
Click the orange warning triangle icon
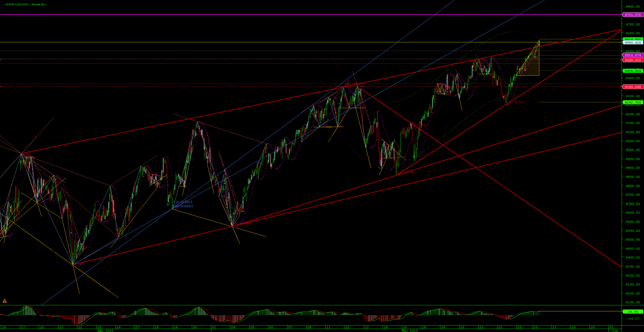(5, 301)
